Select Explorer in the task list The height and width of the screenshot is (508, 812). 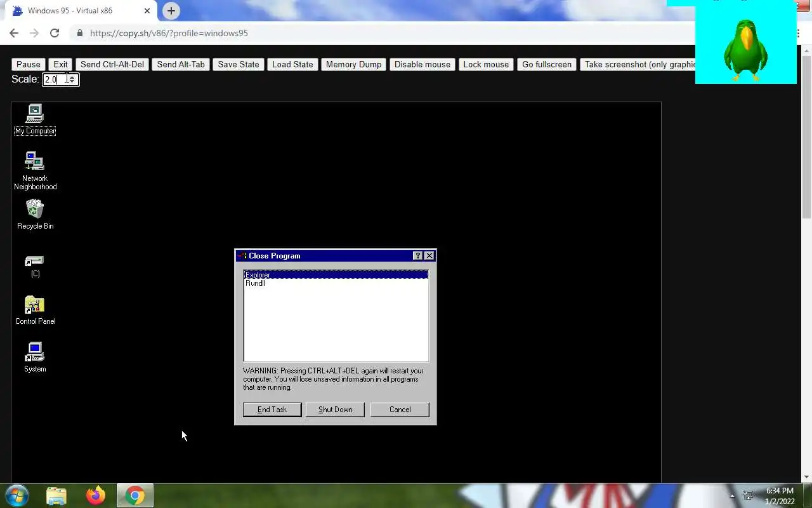tap(336, 274)
